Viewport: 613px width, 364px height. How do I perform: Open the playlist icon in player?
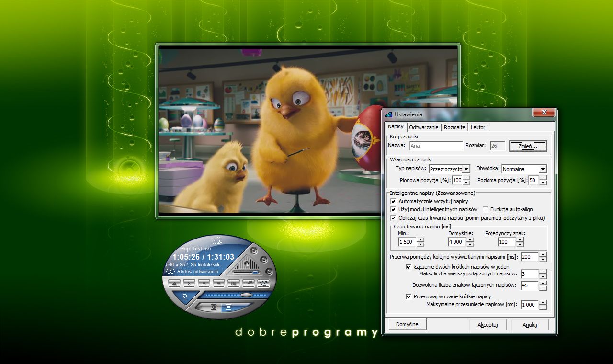pyautogui.click(x=233, y=284)
